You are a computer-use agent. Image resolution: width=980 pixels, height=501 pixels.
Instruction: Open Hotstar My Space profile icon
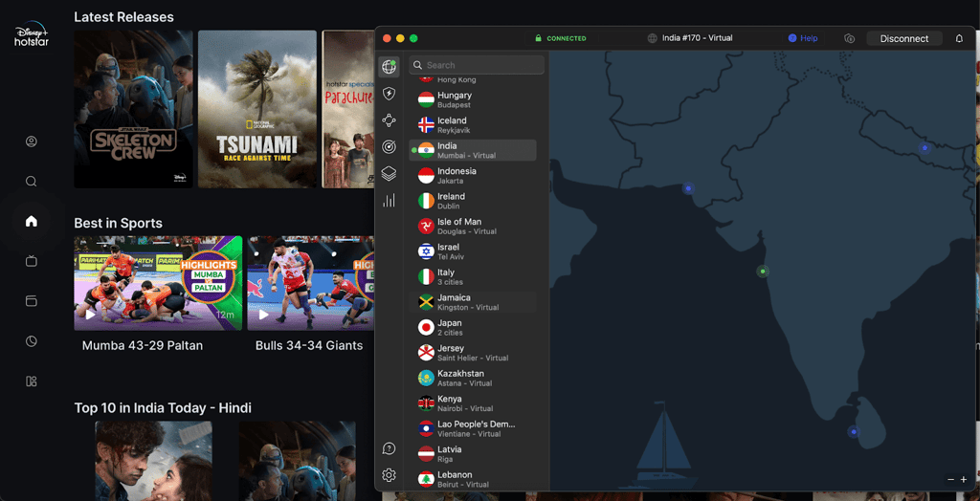point(32,142)
